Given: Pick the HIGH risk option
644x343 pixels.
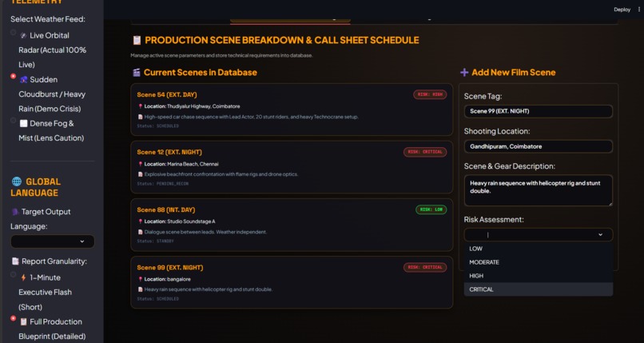Looking at the screenshot, I should [x=538, y=276].
